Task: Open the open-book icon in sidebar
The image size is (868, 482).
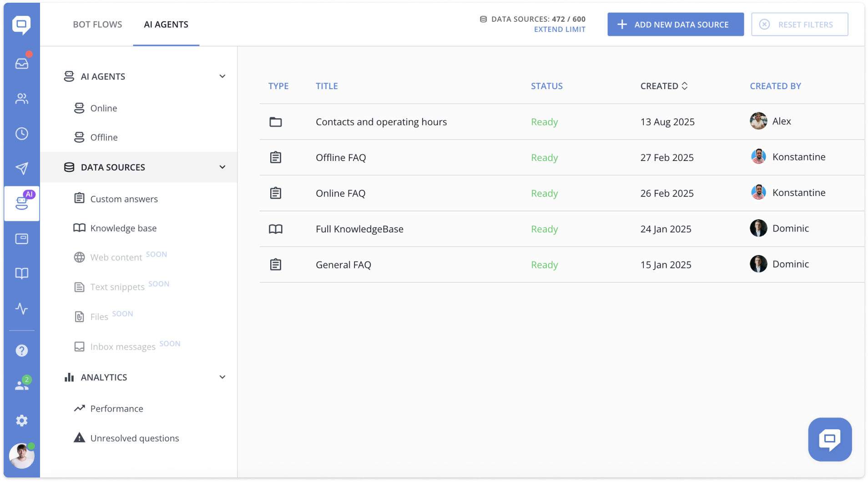Action: pos(21,273)
